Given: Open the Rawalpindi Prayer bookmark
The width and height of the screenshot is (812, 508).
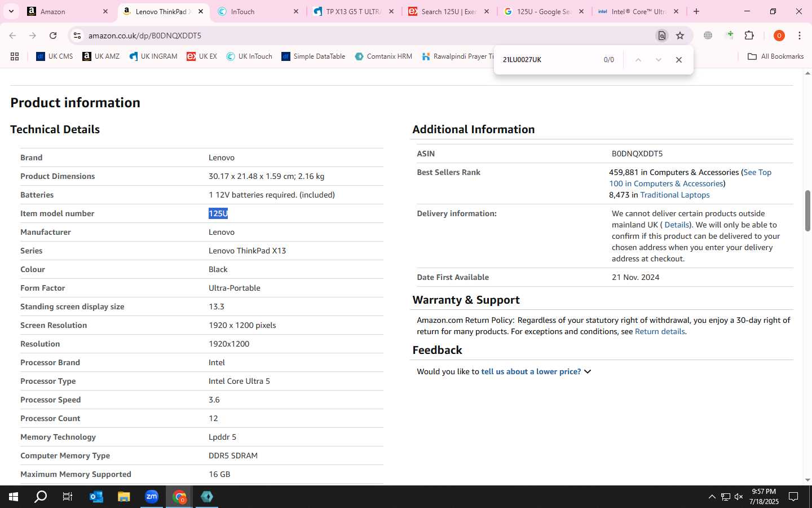Looking at the screenshot, I should click(458, 56).
